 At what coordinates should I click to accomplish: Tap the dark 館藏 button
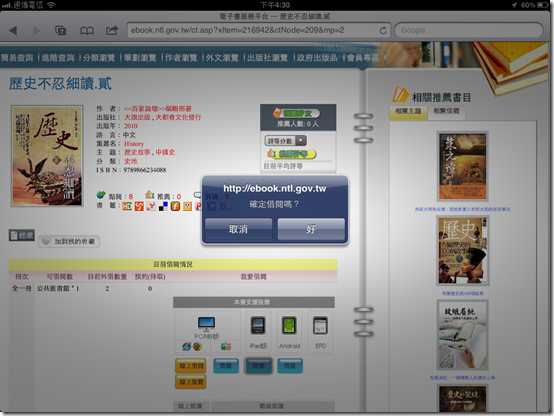22,235
